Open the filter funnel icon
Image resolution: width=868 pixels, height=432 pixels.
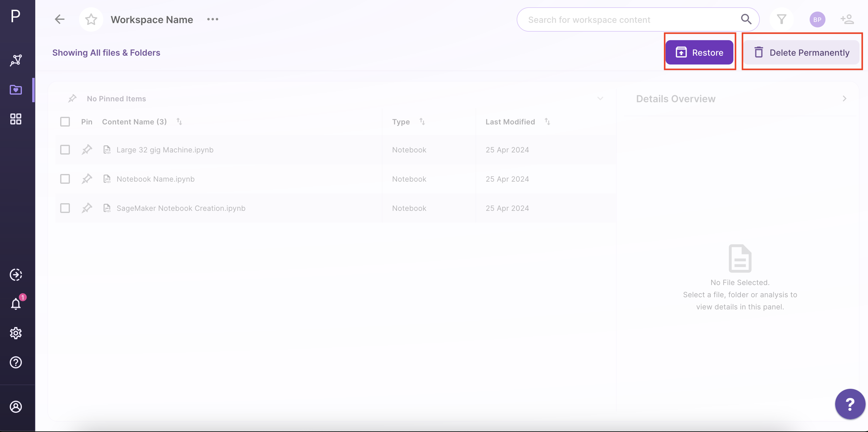[x=781, y=19]
